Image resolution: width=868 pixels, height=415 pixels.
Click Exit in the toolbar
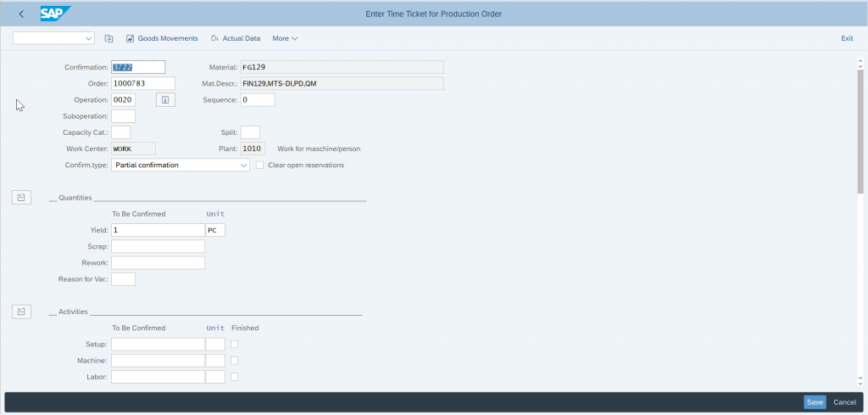pyautogui.click(x=847, y=38)
